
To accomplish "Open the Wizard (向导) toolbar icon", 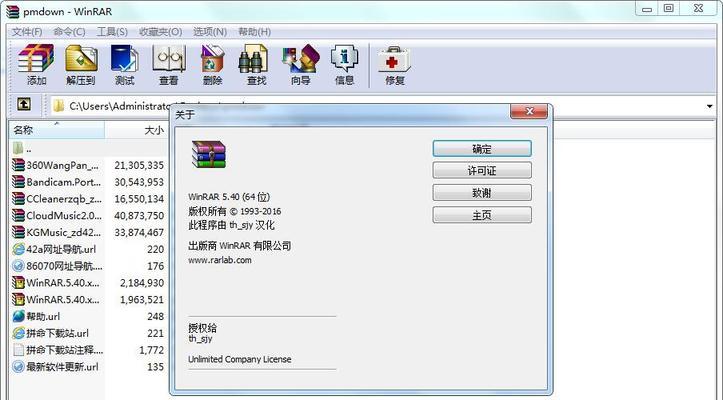I will tap(301, 59).
